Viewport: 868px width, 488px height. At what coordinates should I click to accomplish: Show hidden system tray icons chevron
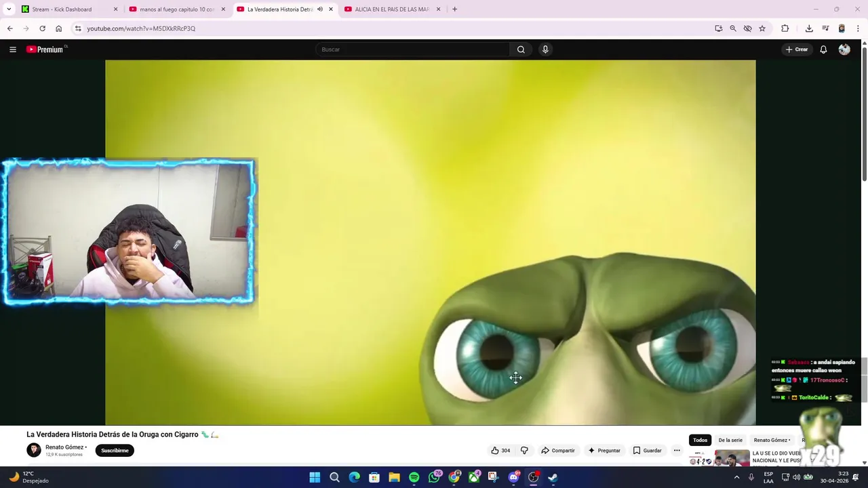pyautogui.click(x=736, y=477)
